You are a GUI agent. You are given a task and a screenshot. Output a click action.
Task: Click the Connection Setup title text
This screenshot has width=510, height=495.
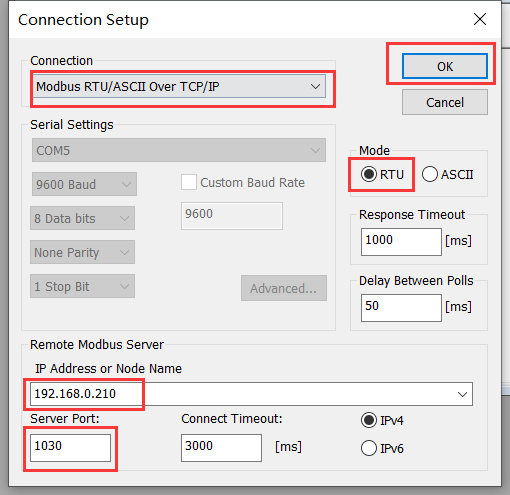point(83,20)
